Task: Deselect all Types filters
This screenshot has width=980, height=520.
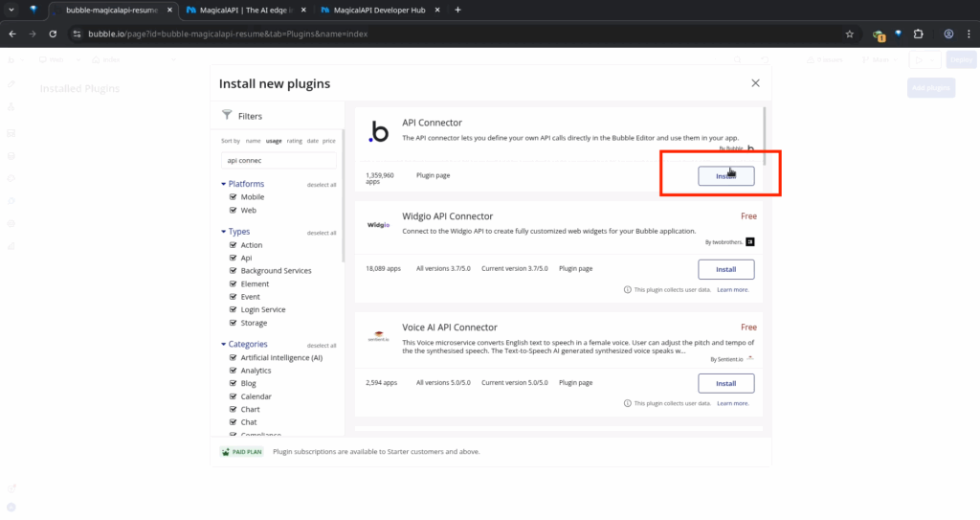Action: [322, 233]
